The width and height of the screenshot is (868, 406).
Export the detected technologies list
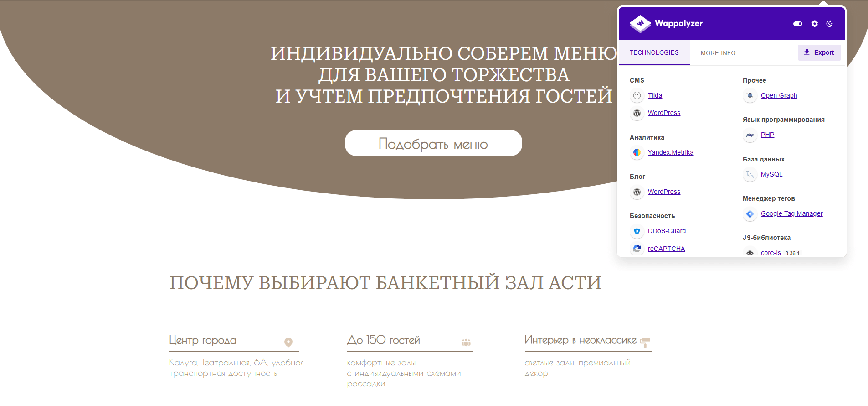pos(819,52)
